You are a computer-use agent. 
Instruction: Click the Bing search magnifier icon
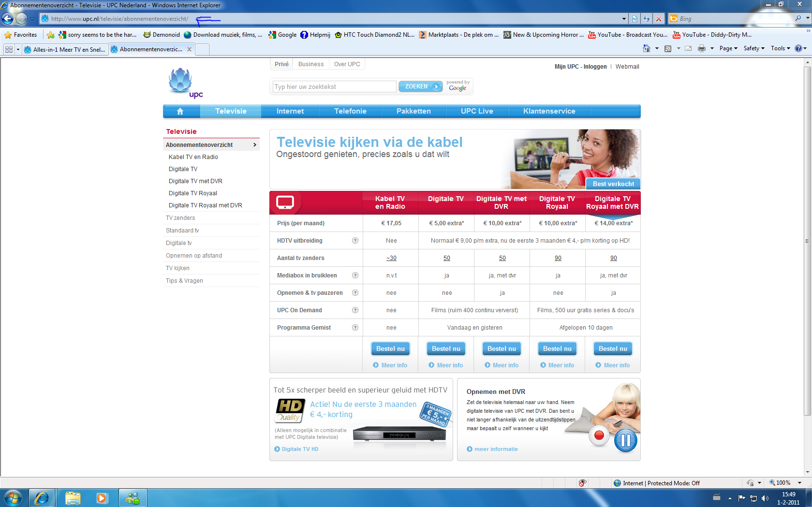pos(798,18)
